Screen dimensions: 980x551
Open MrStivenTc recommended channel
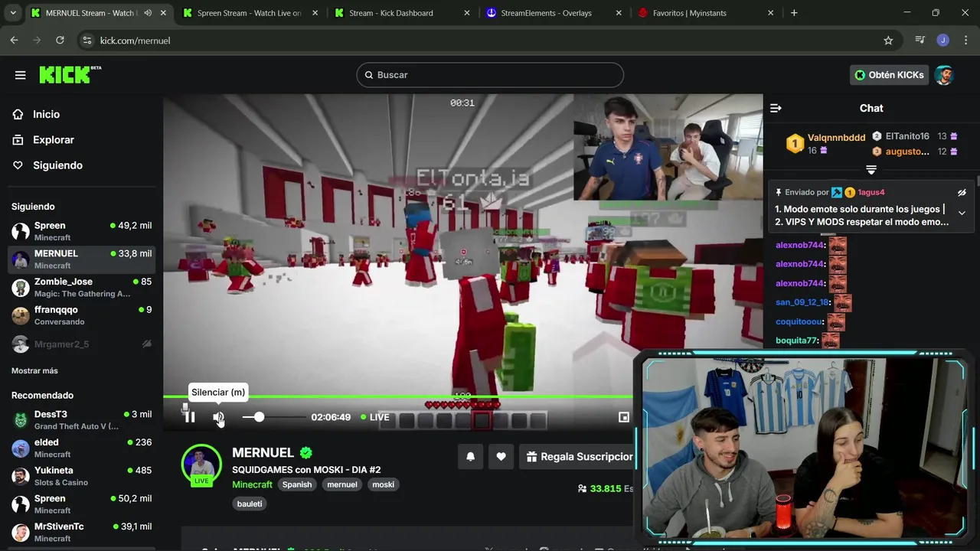82,532
